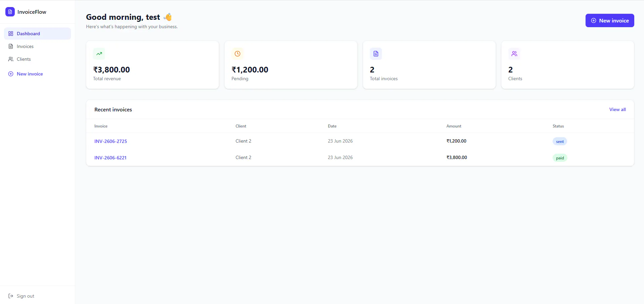Click the Date column header

(x=332, y=126)
